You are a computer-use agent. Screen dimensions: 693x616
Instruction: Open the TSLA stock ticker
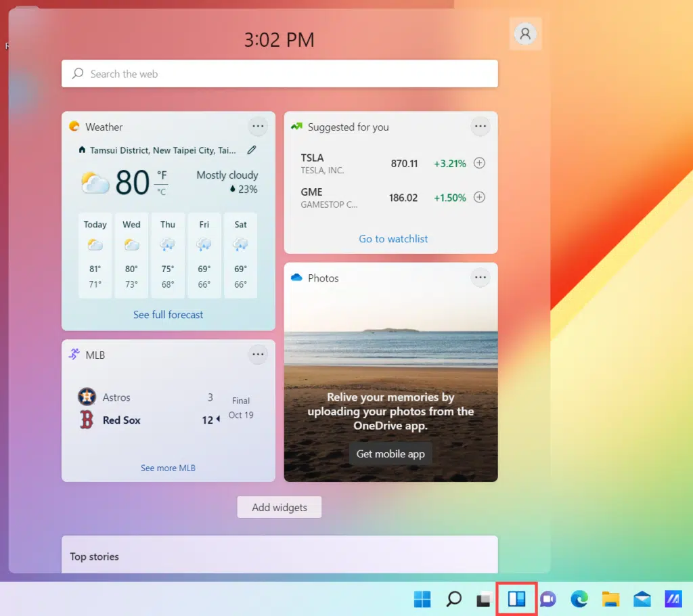coord(313,158)
